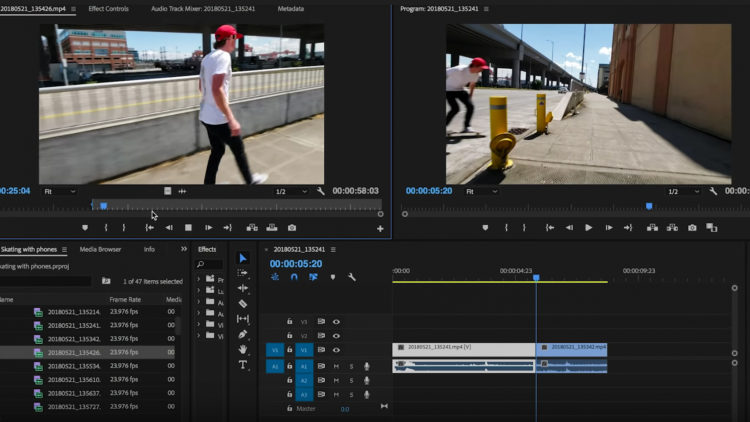Select clip 20180521_135534 in project list
Image resolution: width=750 pixels, height=422 pixels.
click(74, 366)
